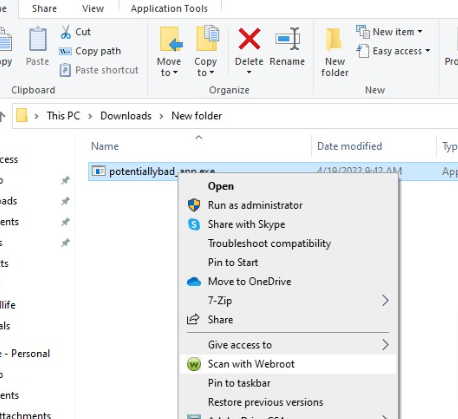The width and height of the screenshot is (458, 419).
Task: Open the Application Tools tab
Action: point(169,9)
